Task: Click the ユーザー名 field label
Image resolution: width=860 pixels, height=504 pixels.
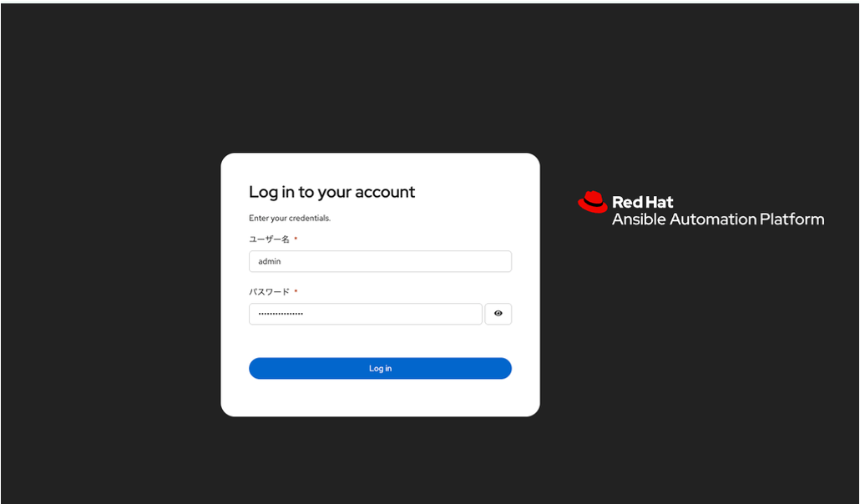Action: [x=269, y=239]
